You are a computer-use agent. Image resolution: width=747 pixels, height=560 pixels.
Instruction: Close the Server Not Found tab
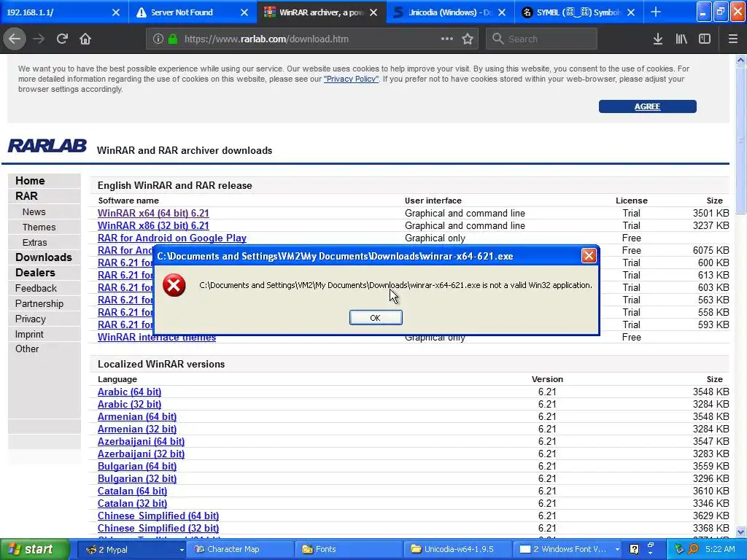(x=244, y=13)
